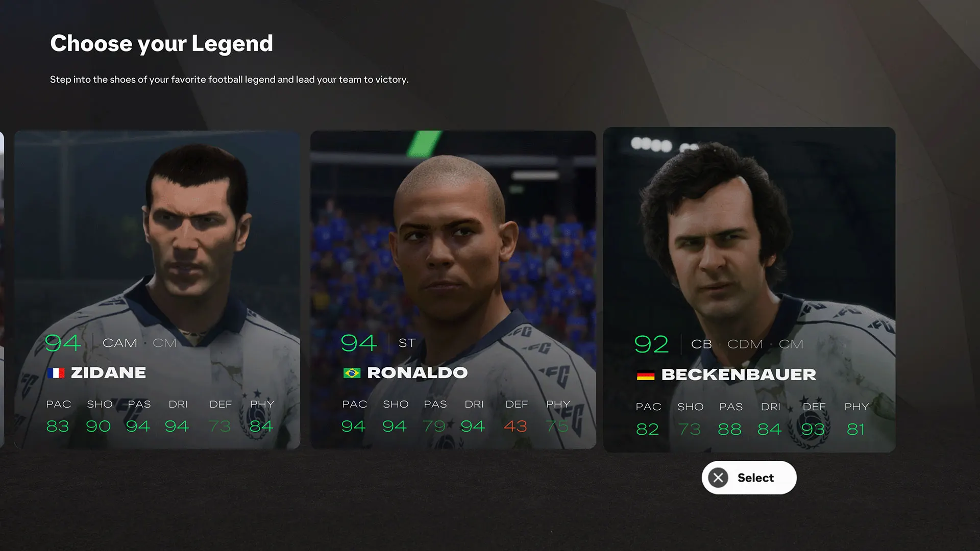This screenshot has width=980, height=551.
Task: Click the Choose your Legend heading
Action: tap(161, 44)
